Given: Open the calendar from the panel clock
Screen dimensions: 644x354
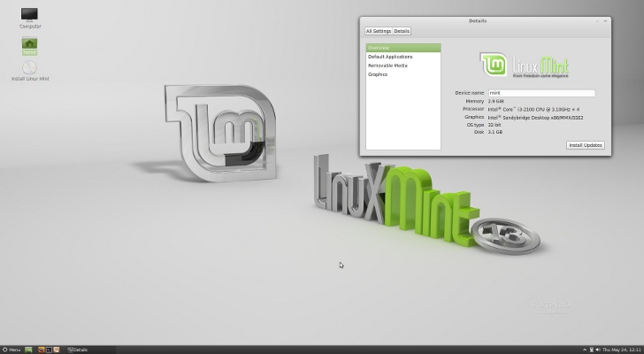Looking at the screenshot, I should click(621, 350).
